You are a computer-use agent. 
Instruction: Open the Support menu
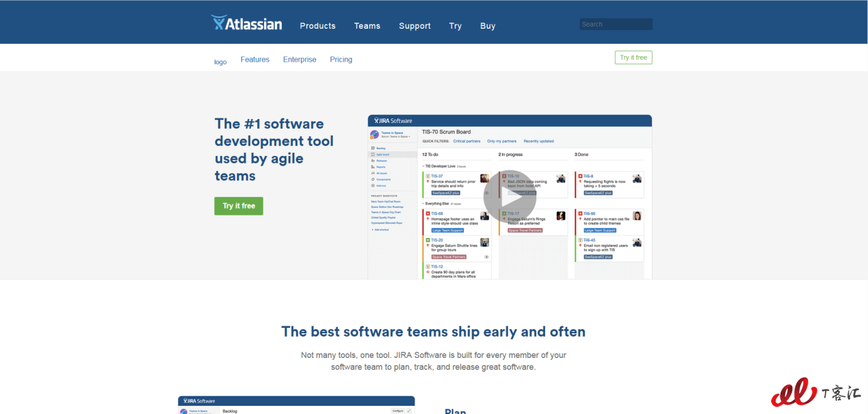tap(415, 26)
